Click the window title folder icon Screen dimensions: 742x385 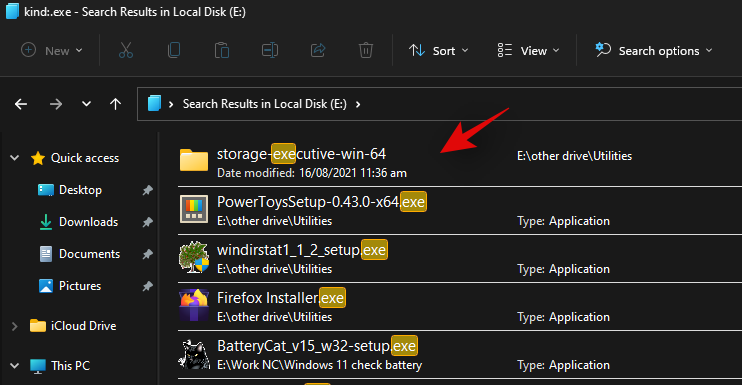pos(12,11)
